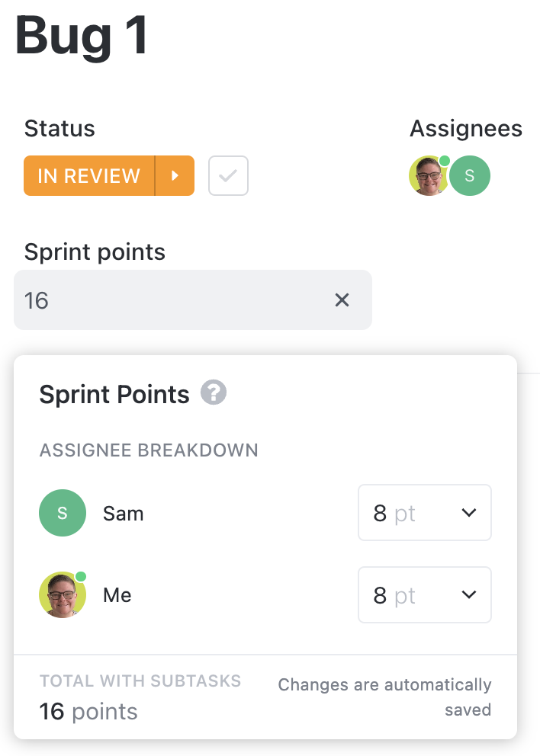Screen dimensions: 540x756
Task: Mark the task complete with the checkmark toggle
Action: [x=228, y=176]
